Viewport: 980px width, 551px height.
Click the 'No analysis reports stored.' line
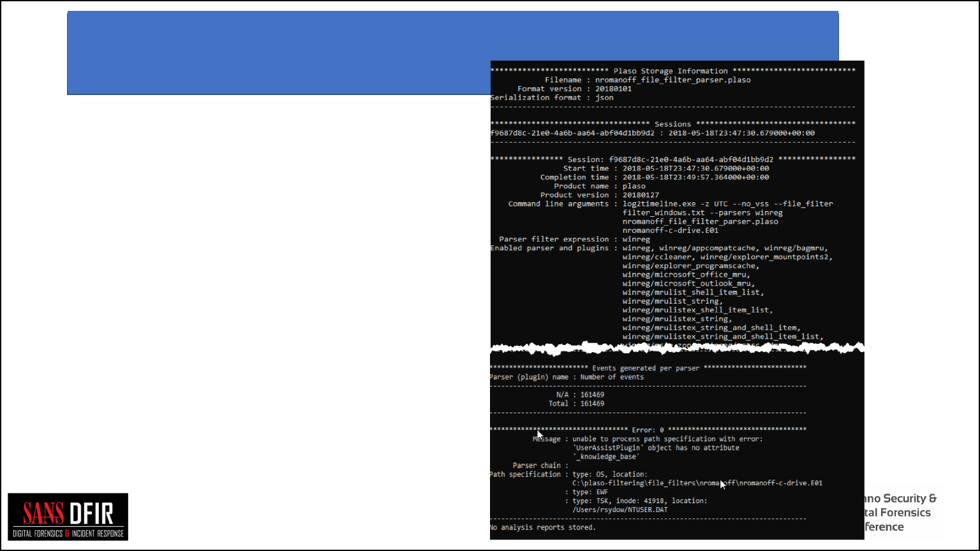click(x=543, y=527)
